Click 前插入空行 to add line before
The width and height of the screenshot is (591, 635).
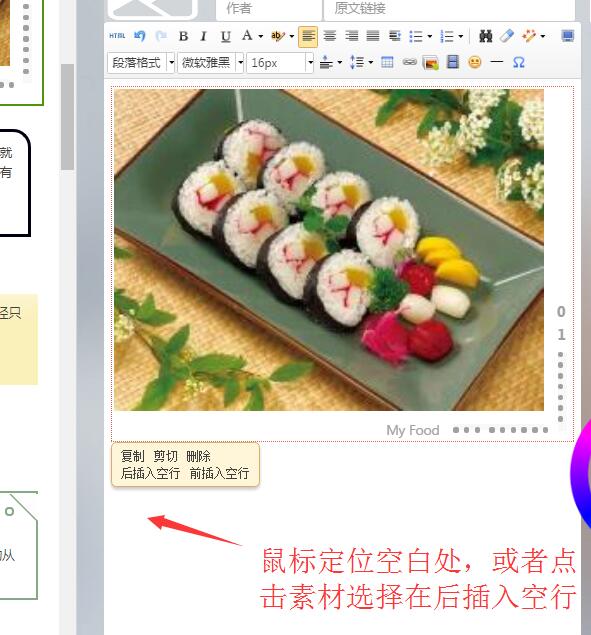pos(219,473)
